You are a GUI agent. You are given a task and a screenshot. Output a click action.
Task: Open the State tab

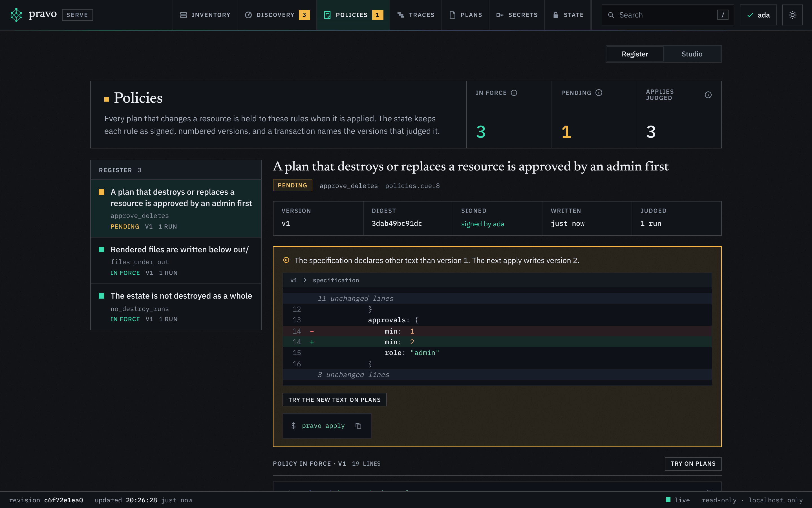pos(568,15)
